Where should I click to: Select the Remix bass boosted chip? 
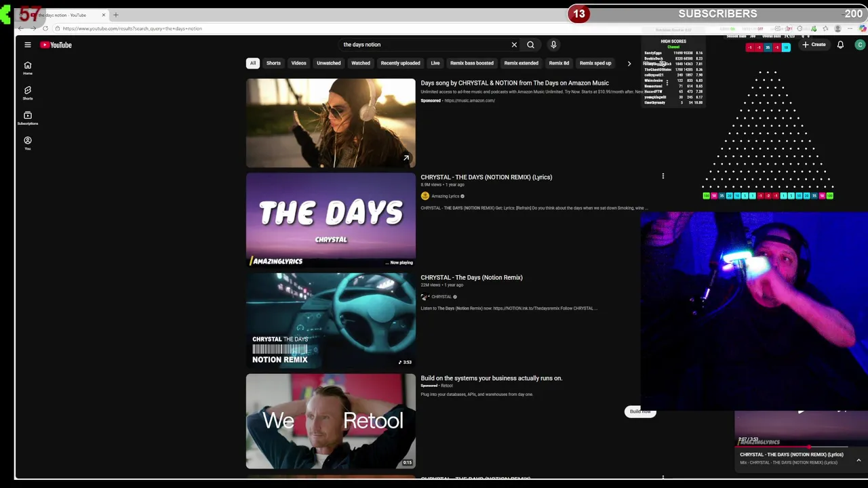point(472,63)
